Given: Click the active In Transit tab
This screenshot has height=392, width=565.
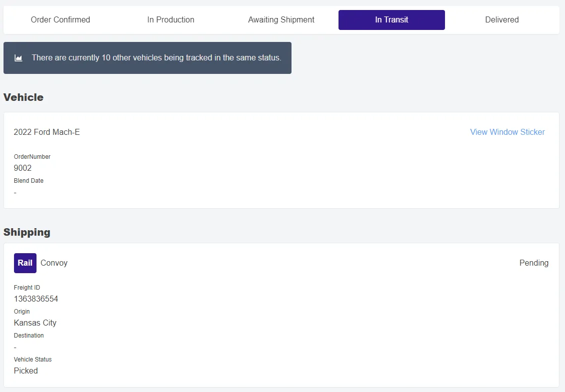Looking at the screenshot, I should click(x=391, y=20).
